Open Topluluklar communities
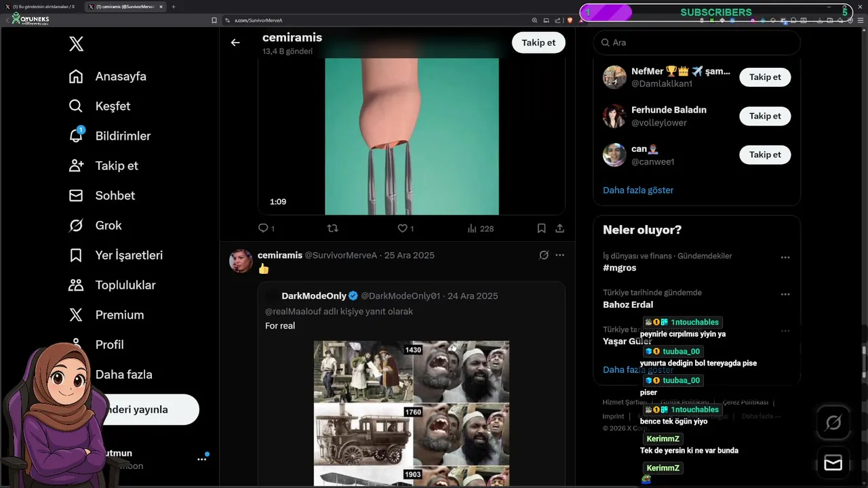868x488 pixels. coord(112,285)
